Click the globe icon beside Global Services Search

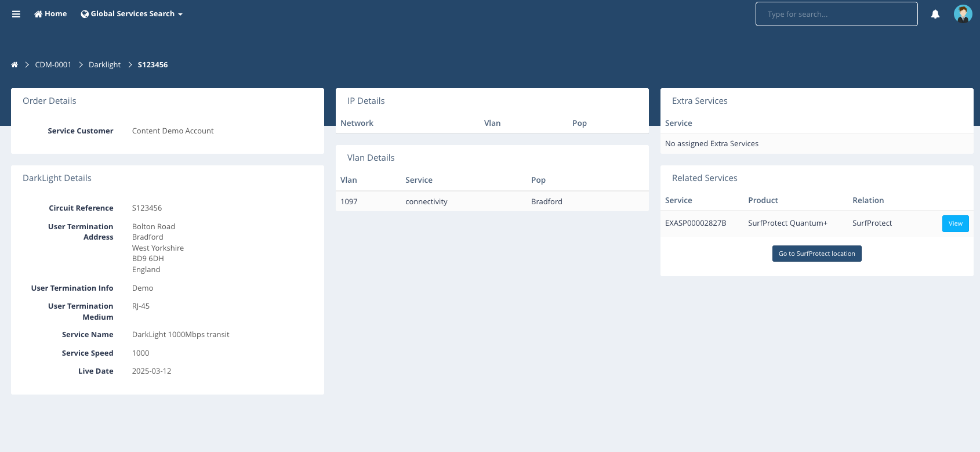85,14
